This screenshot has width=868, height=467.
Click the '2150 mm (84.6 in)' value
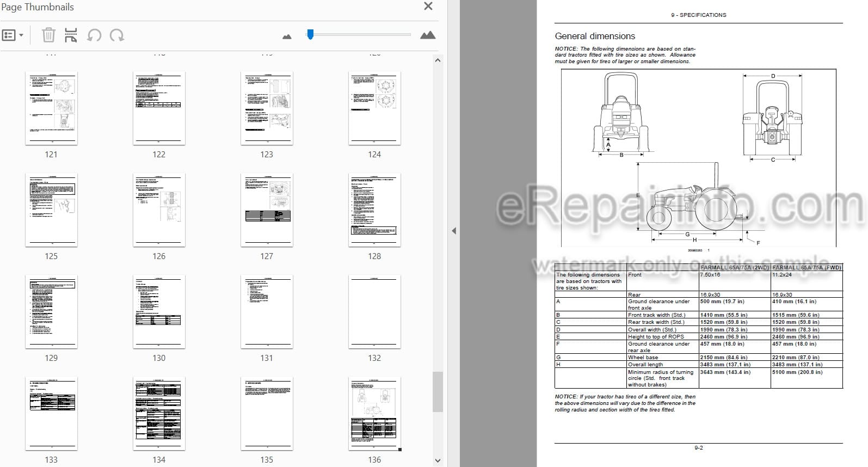tap(724, 358)
